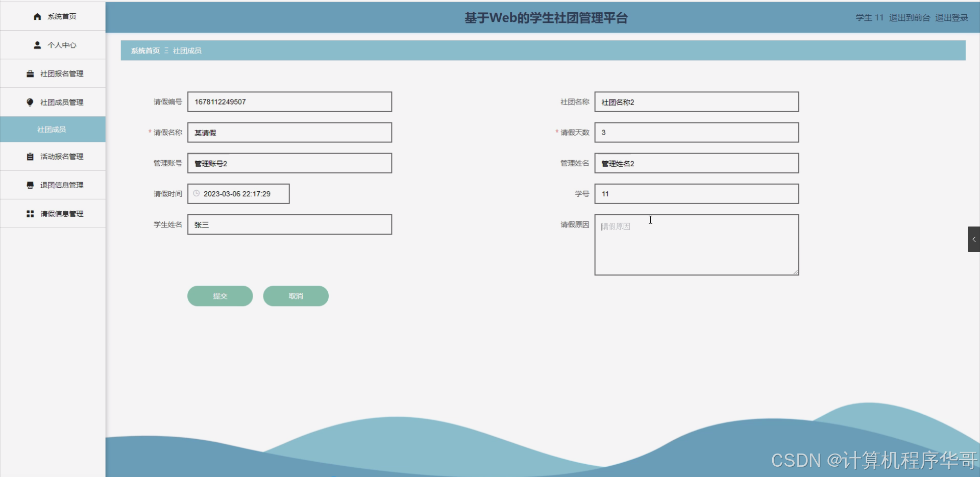
Task: Focus the 请假天数 input field
Action: [x=697, y=132]
